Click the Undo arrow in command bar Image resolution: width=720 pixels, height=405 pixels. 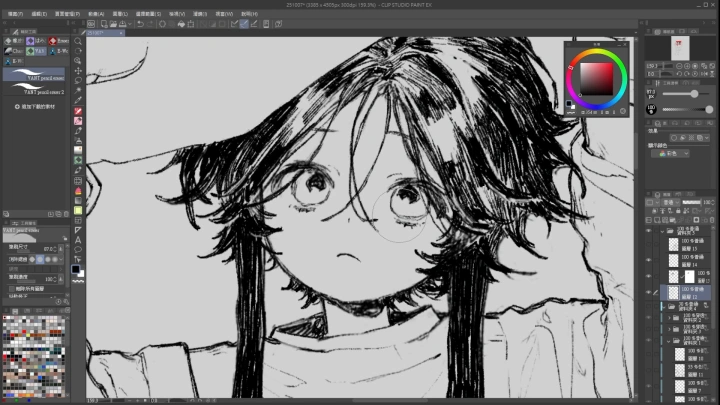[141, 23]
